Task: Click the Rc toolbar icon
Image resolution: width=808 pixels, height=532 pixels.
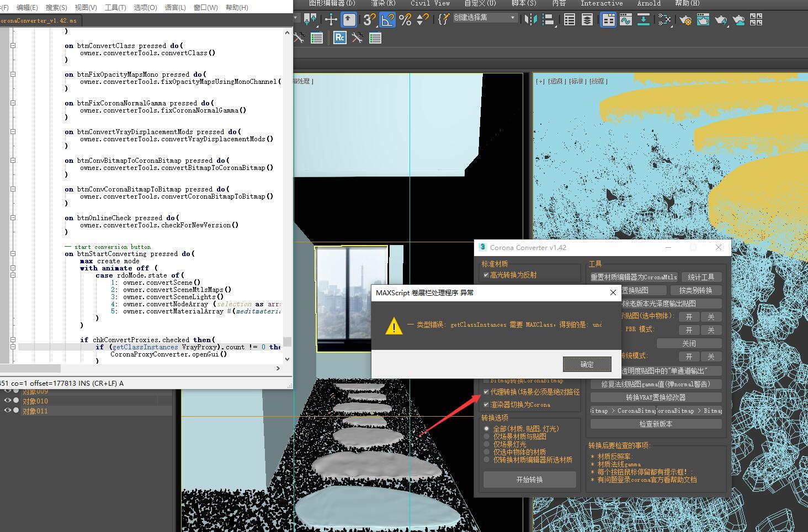Action: click(340, 38)
